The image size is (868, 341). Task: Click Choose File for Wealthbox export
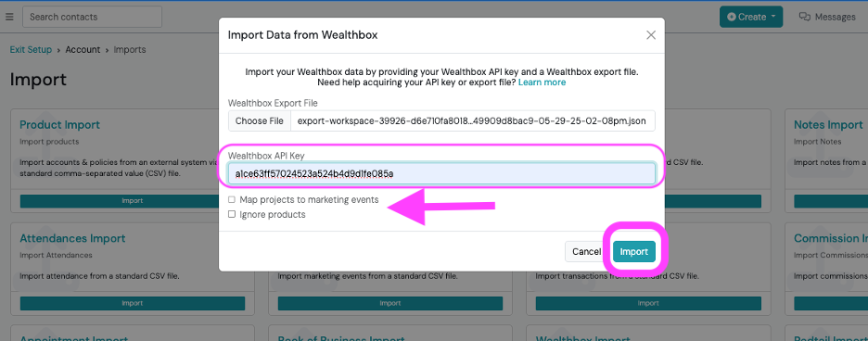click(259, 121)
